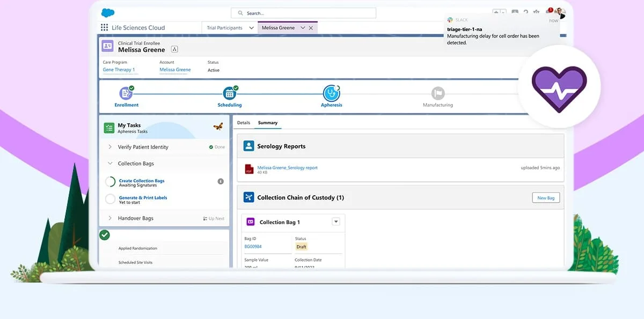Screen dimensions: 644x319
Task: Close the Melissa Greene tab
Action: coord(311,28)
